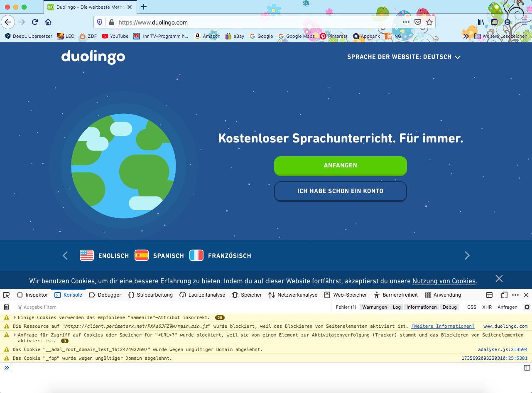
Task: Open the YouTube bookmark
Action: pos(115,36)
